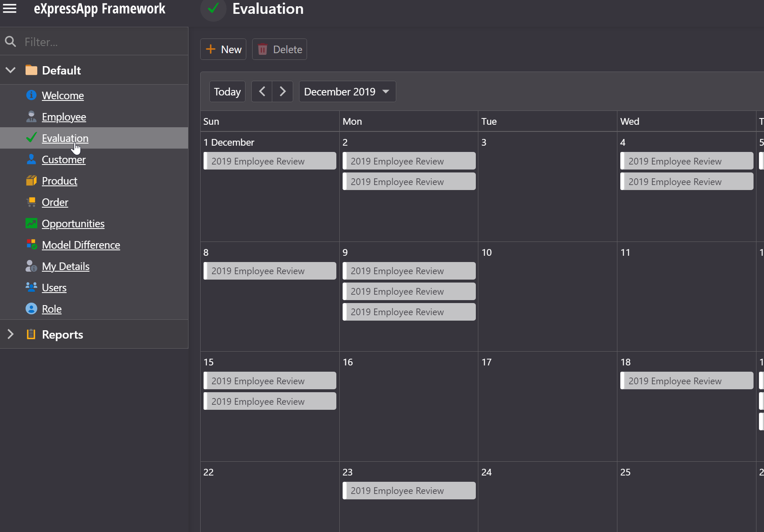Go to the next month
764x532 pixels.
(283, 91)
